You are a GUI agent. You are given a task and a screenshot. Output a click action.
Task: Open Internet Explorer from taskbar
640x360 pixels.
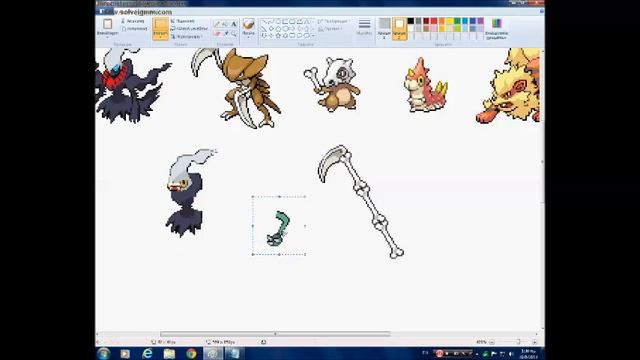(147, 353)
